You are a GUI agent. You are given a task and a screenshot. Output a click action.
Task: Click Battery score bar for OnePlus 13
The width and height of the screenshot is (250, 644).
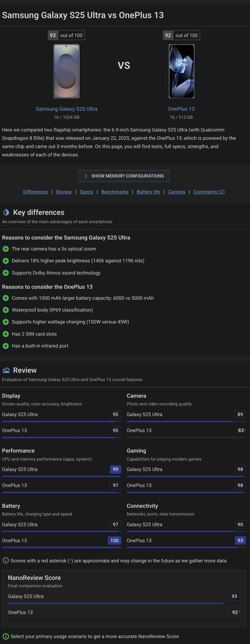pyautogui.click(x=62, y=547)
